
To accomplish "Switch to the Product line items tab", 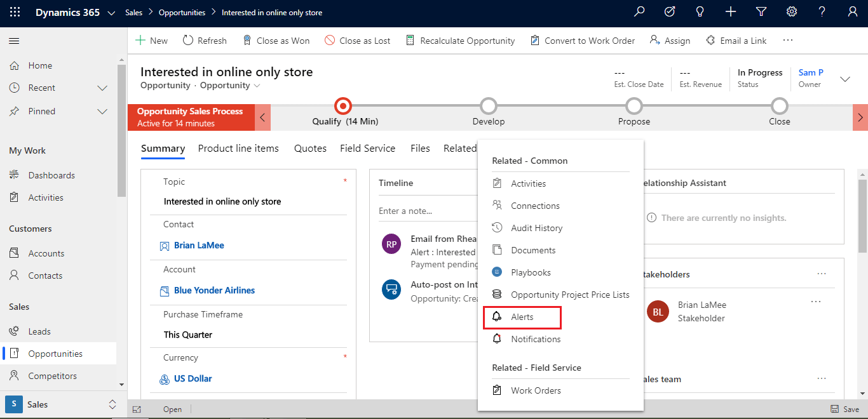I will (x=238, y=148).
